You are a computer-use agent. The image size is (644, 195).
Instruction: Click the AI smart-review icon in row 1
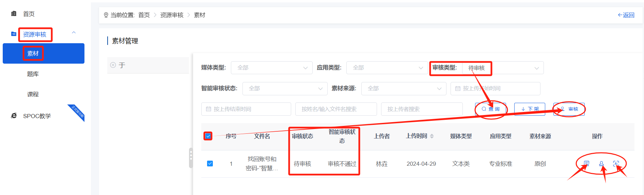pyautogui.click(x=616, y=164)
